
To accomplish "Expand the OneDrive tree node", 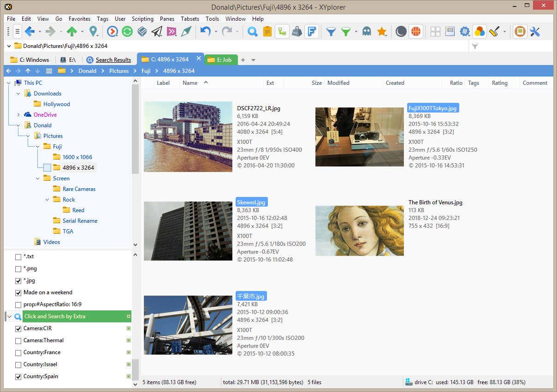I will 18,115.
